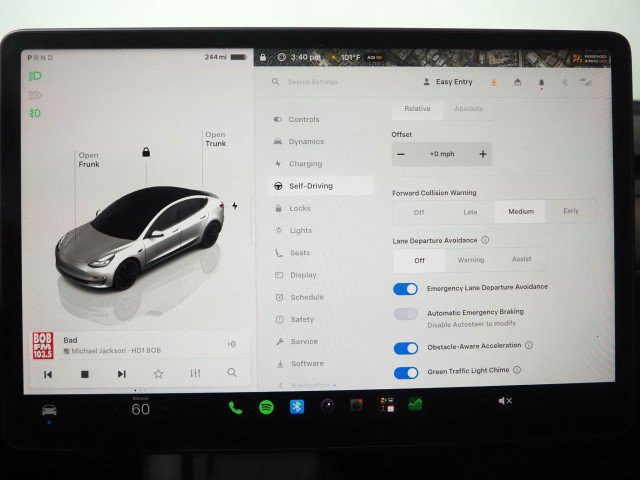Open Bluetooth from settings header
Viewport: 640px width, 480px height.
click(564, 82)
